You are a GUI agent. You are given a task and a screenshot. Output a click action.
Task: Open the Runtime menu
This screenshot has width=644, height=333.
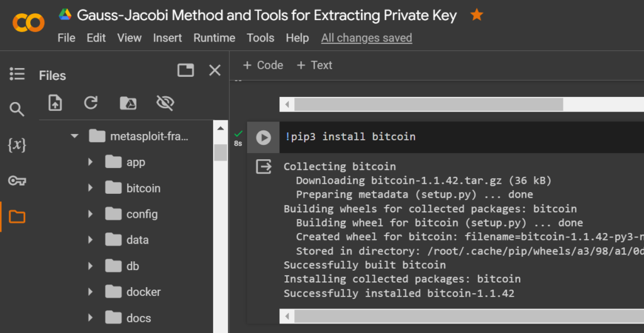pos(214,38)
